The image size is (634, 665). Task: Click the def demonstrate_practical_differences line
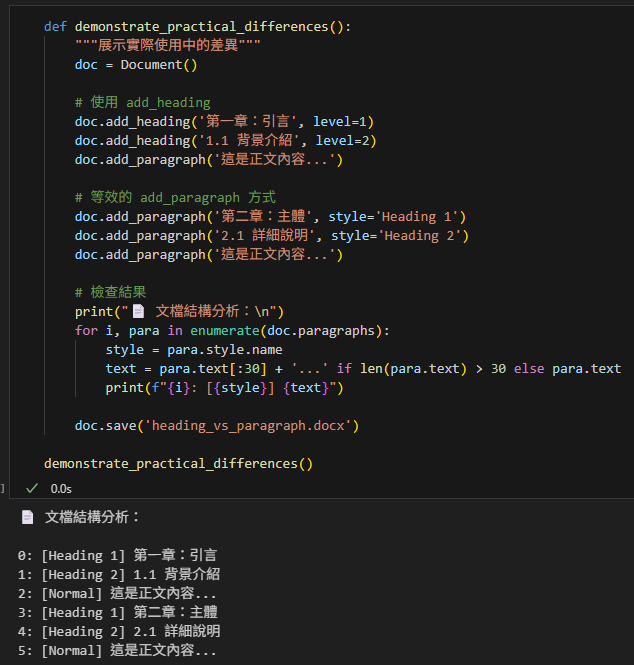coord(198,27)
